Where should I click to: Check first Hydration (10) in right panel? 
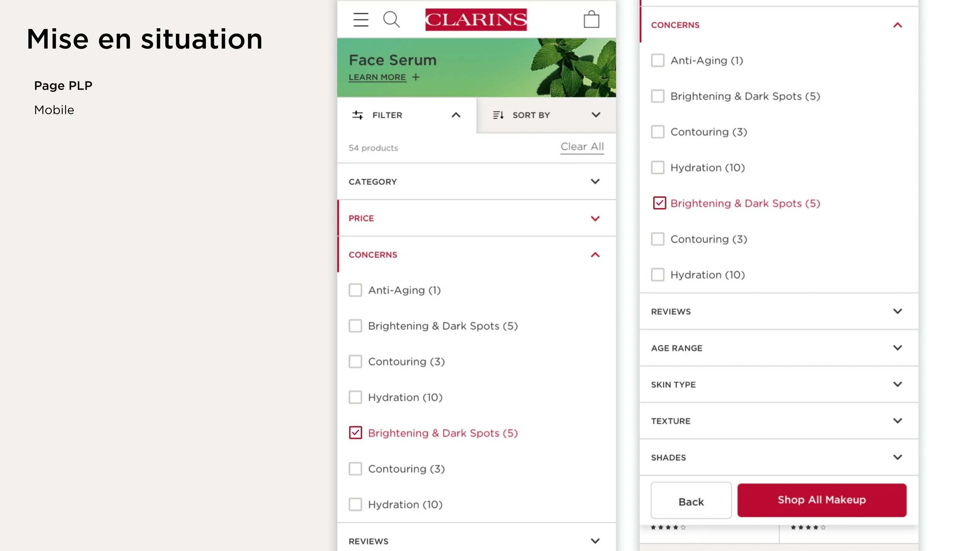pos(658,168)
